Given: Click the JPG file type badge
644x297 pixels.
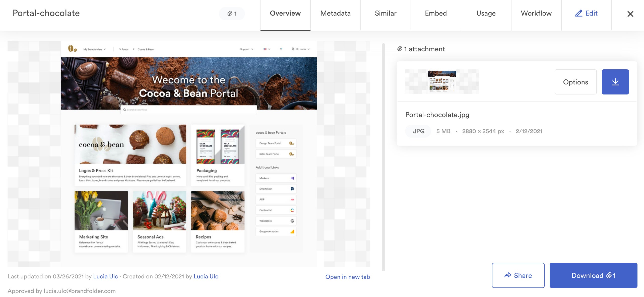Looking at the screenshot, I should point(418,131).
